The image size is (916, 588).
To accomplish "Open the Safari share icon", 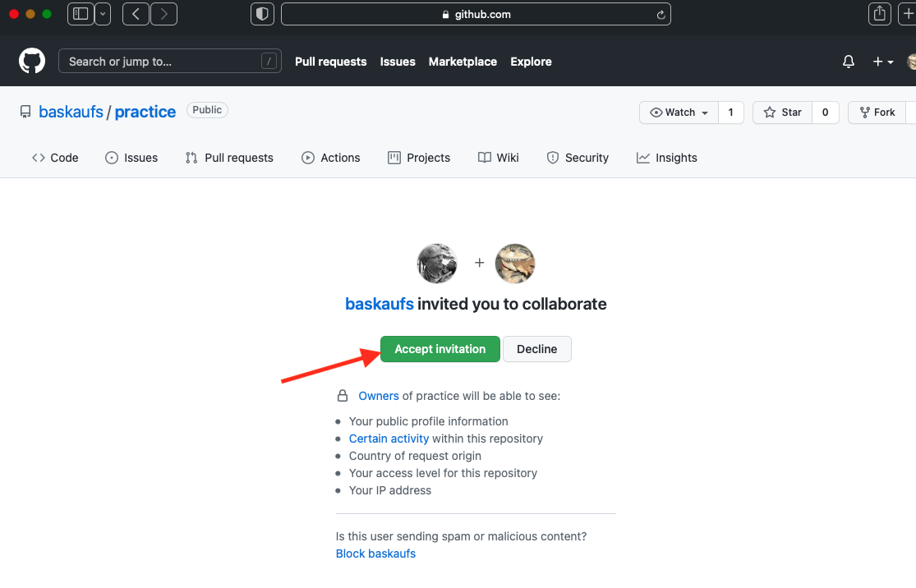I will [x=879, y=14].
